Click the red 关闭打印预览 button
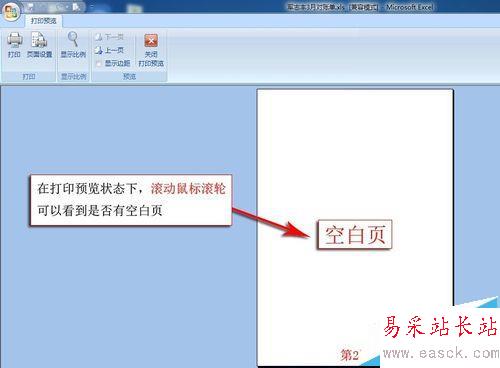Viewport: 500px width, 368px height. tap(151, 50)
